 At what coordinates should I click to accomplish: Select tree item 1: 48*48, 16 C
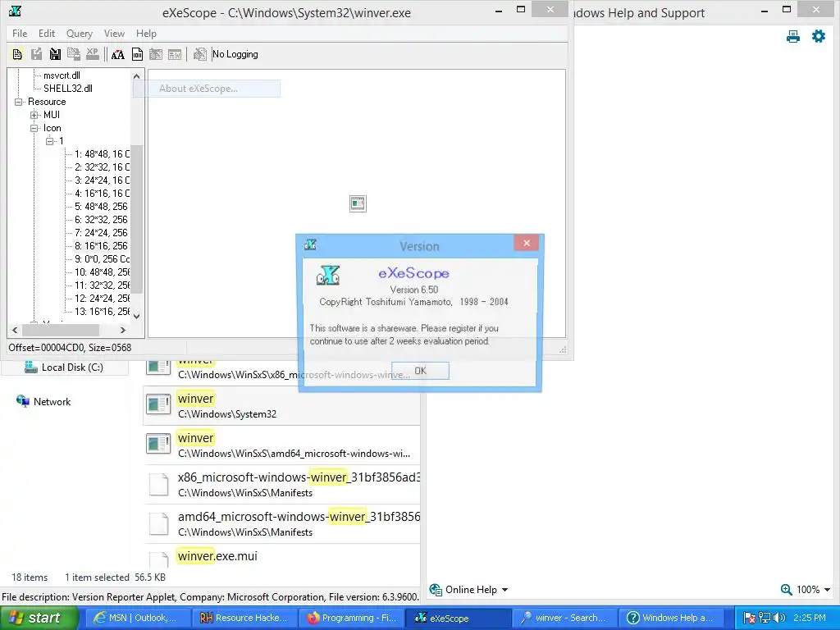click(102, 154)
